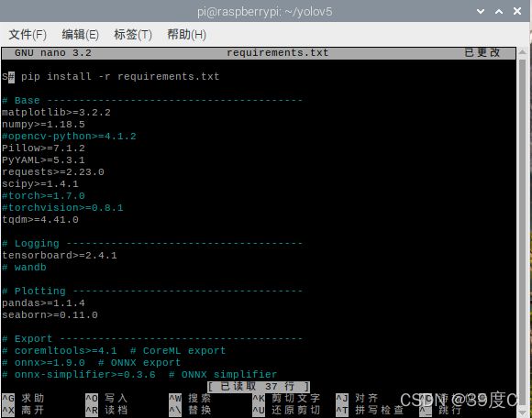Viewport: 532px width, 418px height.
Task: Click the 'requests>=2.23.0' line
Action: pos(53,172)
